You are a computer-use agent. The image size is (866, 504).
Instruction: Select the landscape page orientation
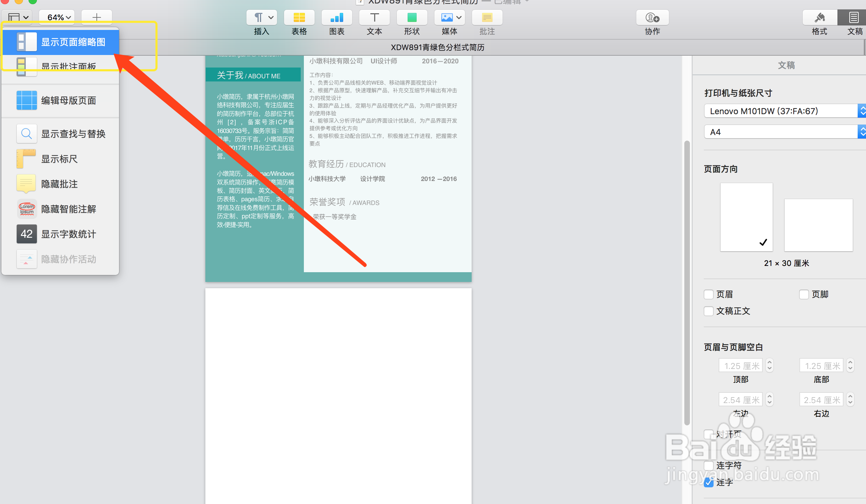point(818,225)
